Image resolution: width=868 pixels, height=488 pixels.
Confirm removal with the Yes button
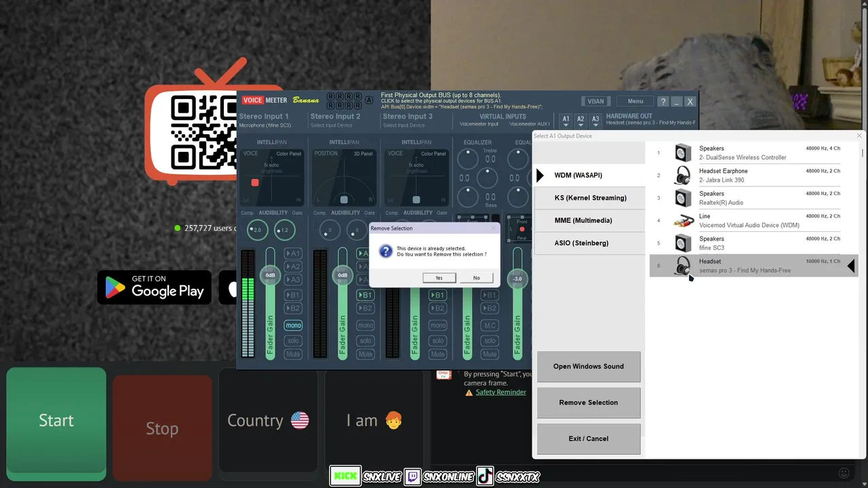tap(439, 278)
